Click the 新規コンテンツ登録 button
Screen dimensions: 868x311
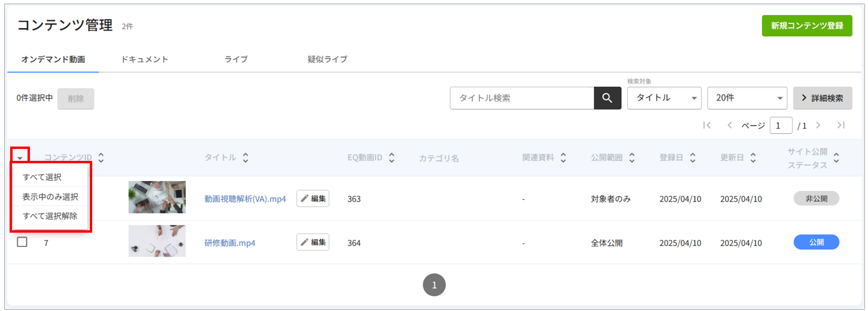(807, 26)
